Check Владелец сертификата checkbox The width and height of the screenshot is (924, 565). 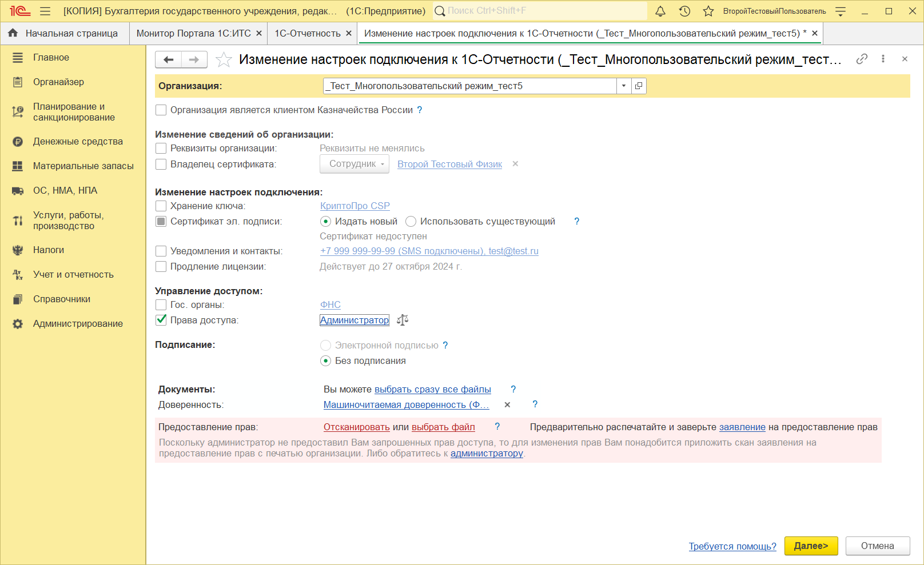pos(161,165)
